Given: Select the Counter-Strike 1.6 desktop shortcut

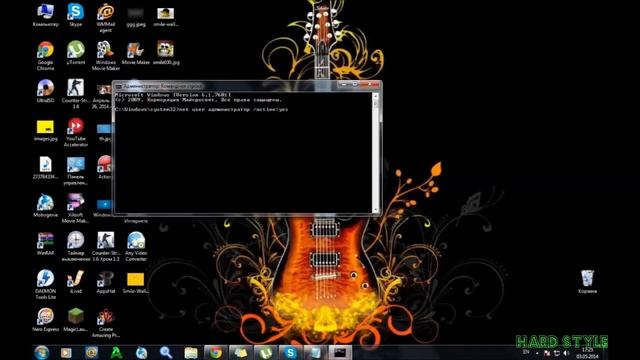Looking at the screenshot, I should coord(76,94).
